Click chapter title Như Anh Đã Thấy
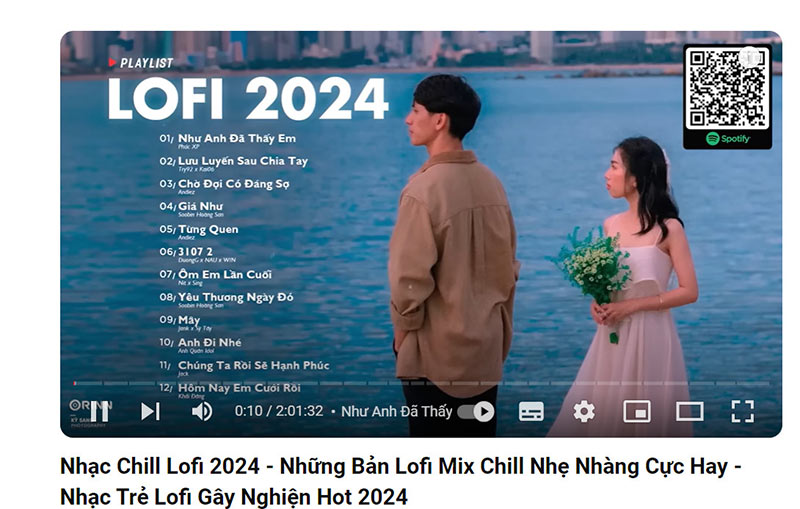This screenshot has height=509, width=800. (396, 411)
